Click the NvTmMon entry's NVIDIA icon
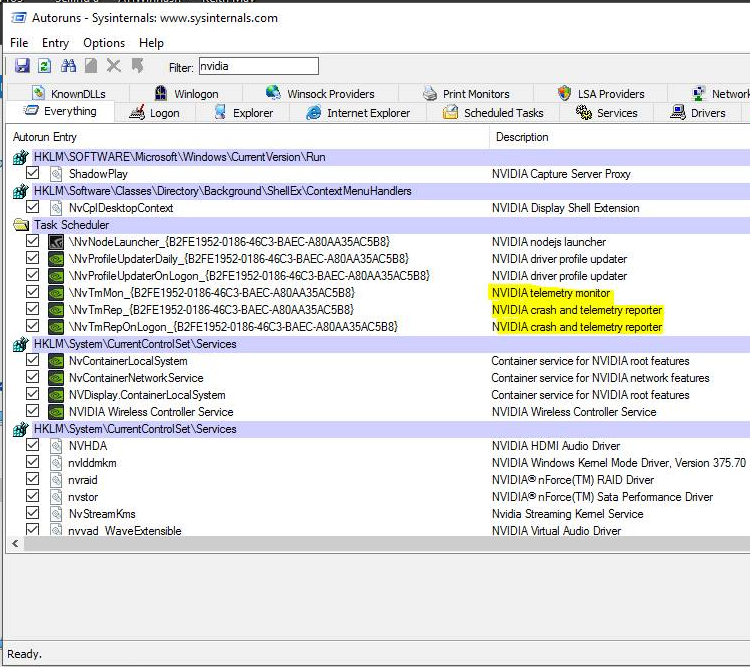The width and height of the screenshot is (750, 667). [x=56, y=293]
